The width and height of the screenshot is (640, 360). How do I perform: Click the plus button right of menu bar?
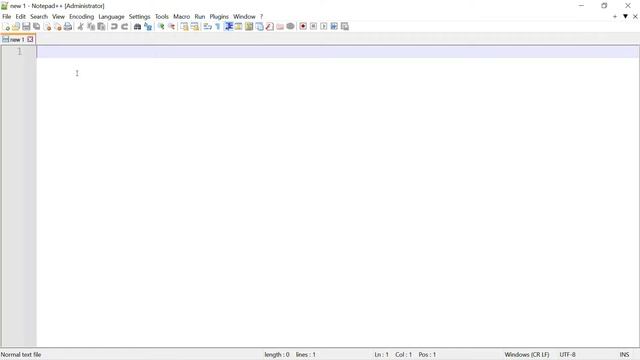click(615, 17)
